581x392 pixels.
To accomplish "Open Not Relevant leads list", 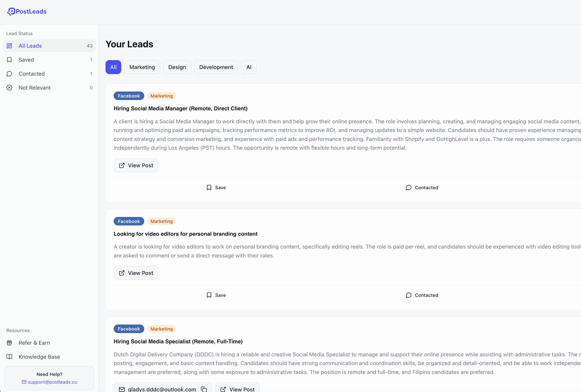I will [x=34, y=88].
